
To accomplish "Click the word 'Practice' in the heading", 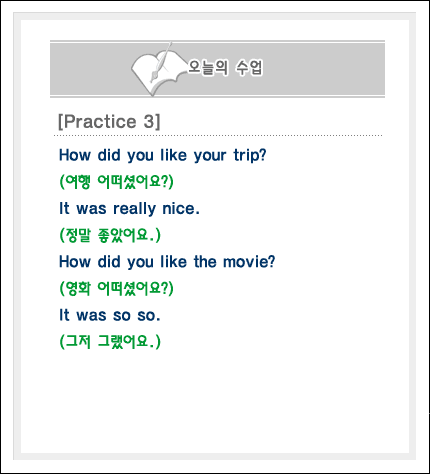I will pos(100,121).
